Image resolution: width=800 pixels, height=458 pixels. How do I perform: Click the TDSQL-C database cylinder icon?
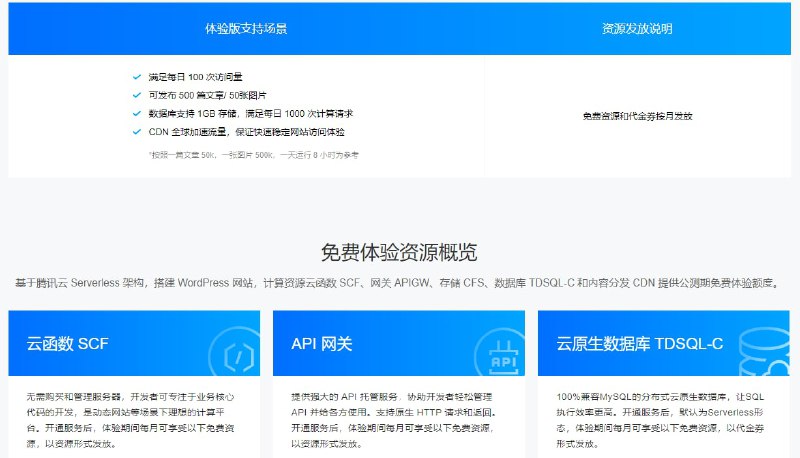coord(765,352)
